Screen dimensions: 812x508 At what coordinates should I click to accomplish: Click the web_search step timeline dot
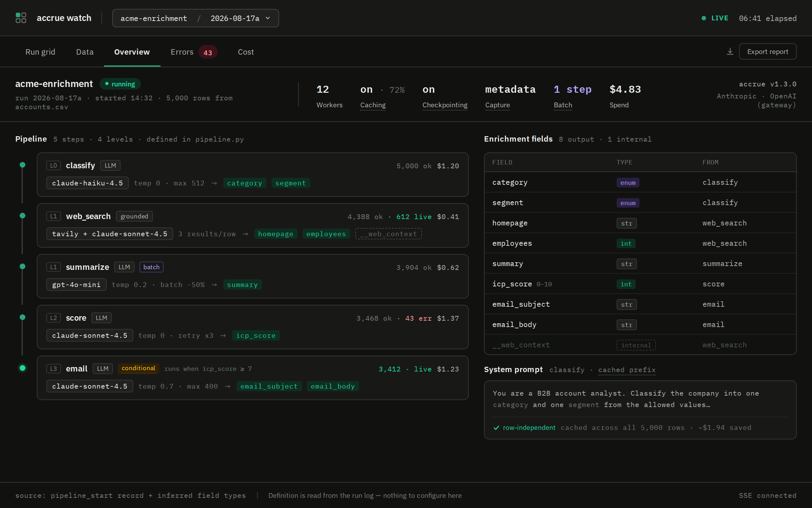pyautogui.click(x=23, y=216)
